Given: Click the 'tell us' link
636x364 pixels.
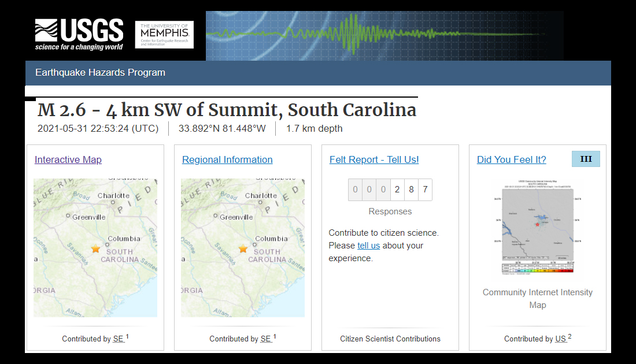Looking at the screenshot, I should pos(368,246).
